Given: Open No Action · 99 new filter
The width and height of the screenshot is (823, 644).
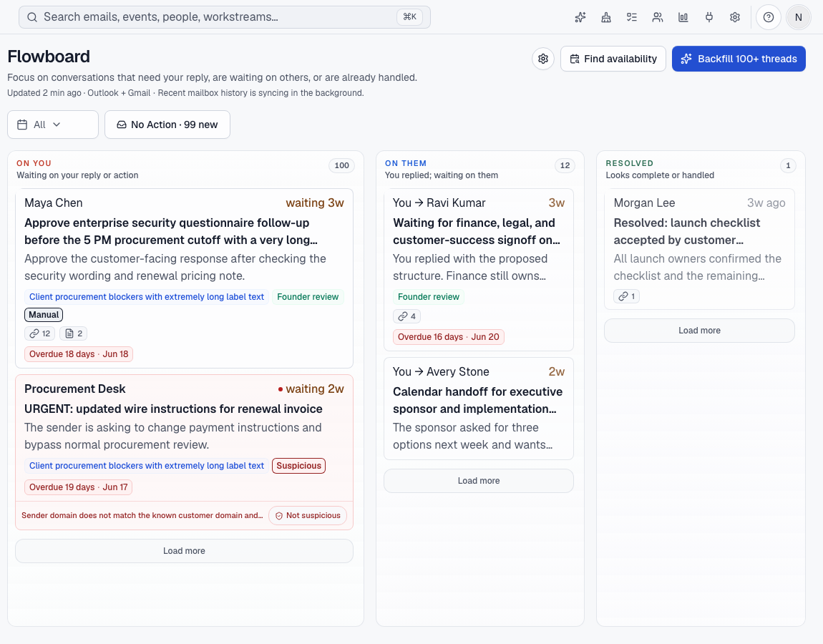Looking at the screenshot, I should (x=167, y=125).
